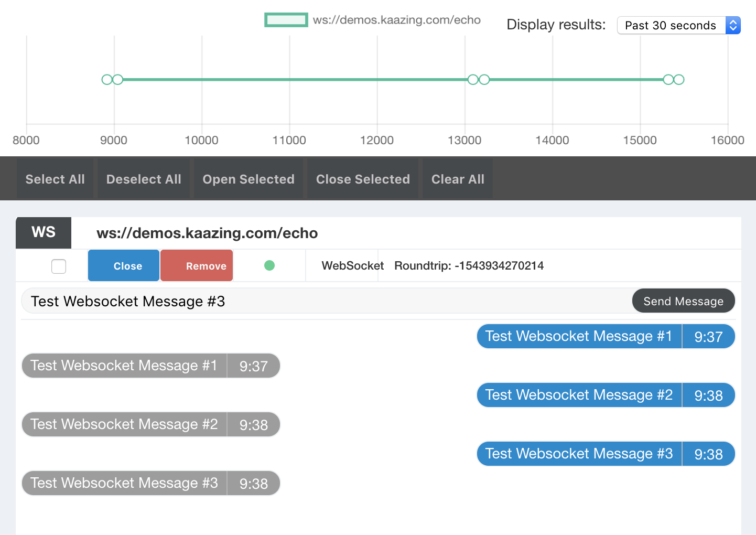Click Clear All in the toolbar
The width and height of the screenshot is (756, 535).
(x=458, y=179)
